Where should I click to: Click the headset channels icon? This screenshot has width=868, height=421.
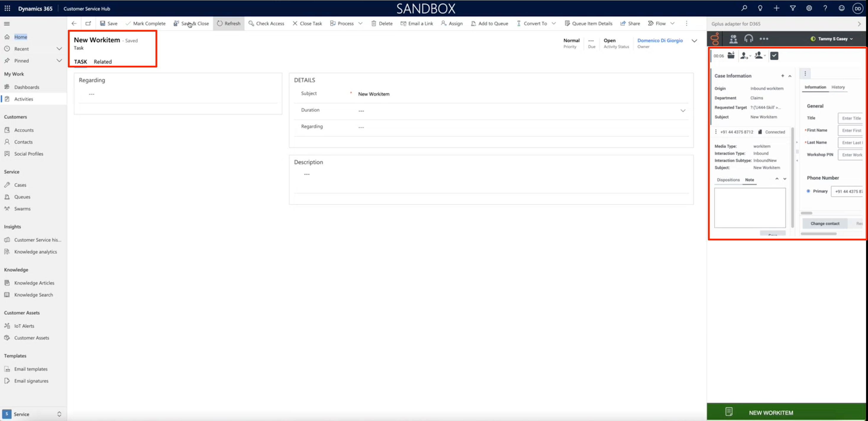pyautogui.click(x=749, y=39)
